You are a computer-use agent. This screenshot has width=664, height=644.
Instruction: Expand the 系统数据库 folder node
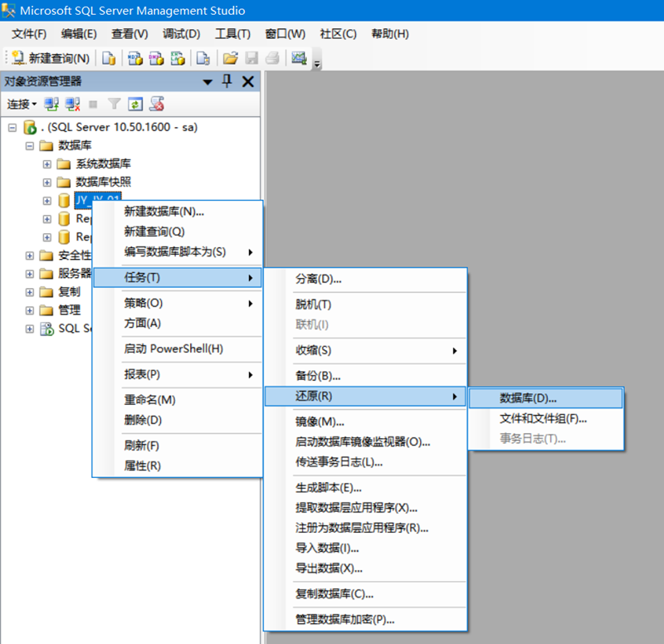tap(47, 163)
